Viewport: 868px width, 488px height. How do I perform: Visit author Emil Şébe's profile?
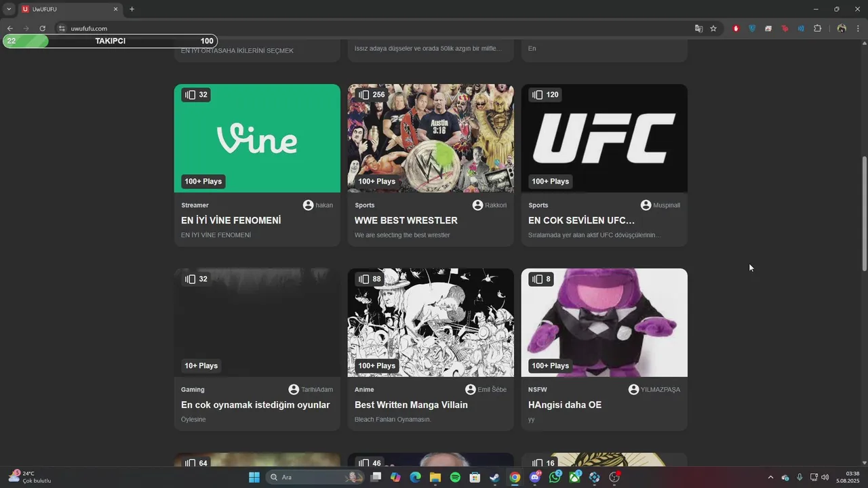point(486,390)
